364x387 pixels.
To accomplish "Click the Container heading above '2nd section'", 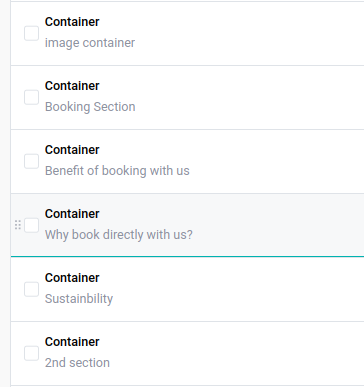I will [x=72, y=342].
